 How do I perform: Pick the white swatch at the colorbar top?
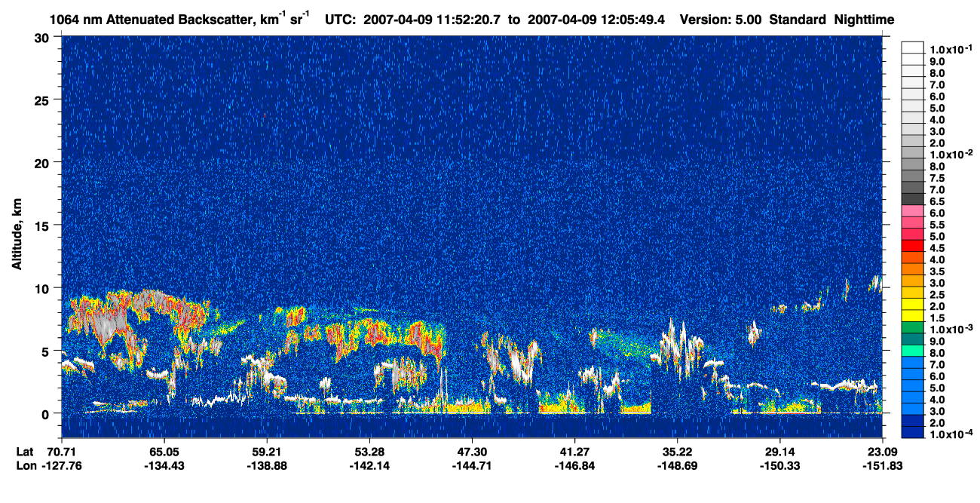tap(912, 47)
